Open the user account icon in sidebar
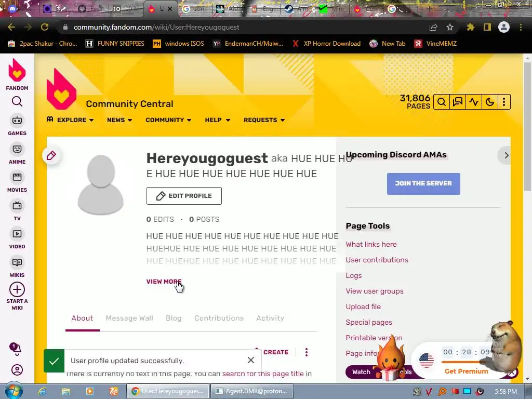Screen dimensions: 532x399 (x=17, y=370)
